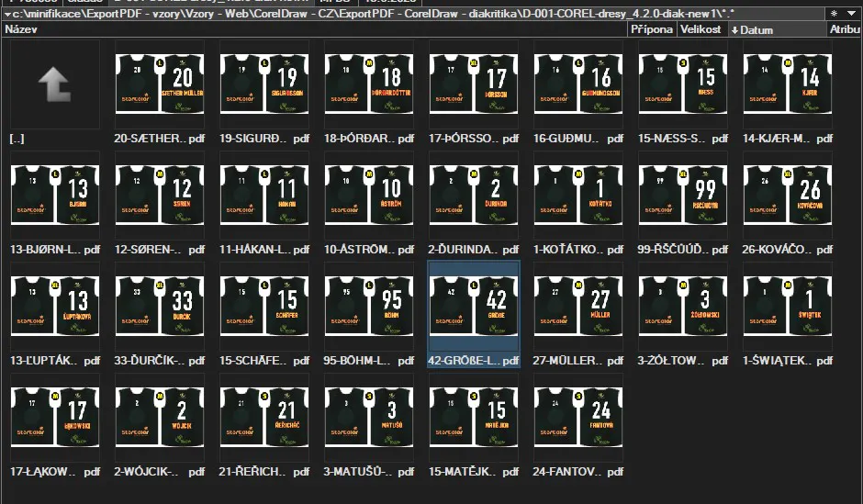863x504 pixels.
Task: Select the 11-HÅKAN-L pdf thumbnail
Action: [x=264, y=196]
